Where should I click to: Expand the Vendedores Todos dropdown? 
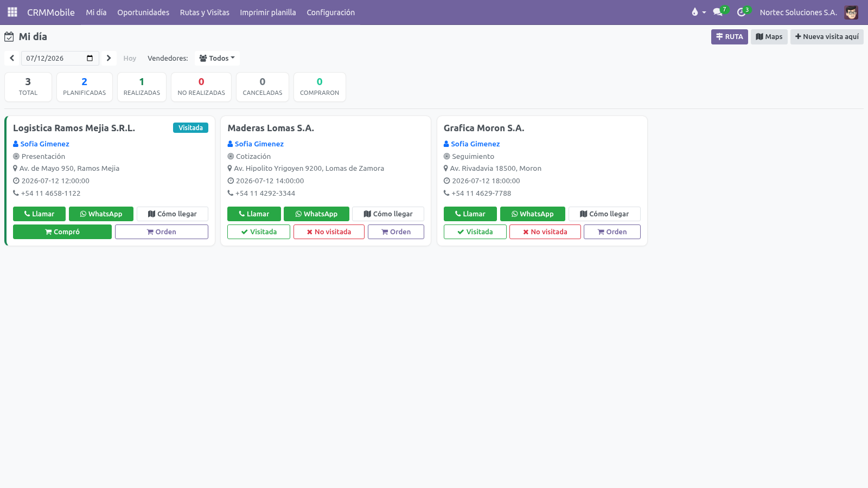(x=217, y=58)
